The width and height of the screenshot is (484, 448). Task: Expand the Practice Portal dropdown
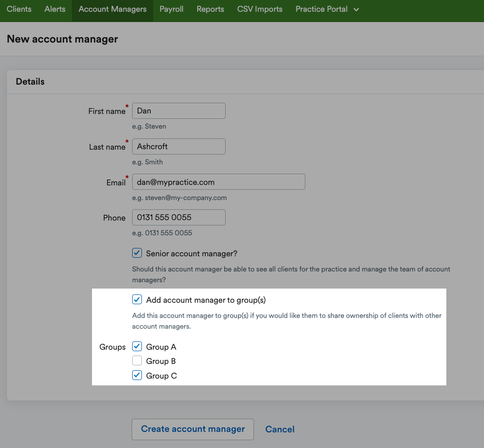327,9
